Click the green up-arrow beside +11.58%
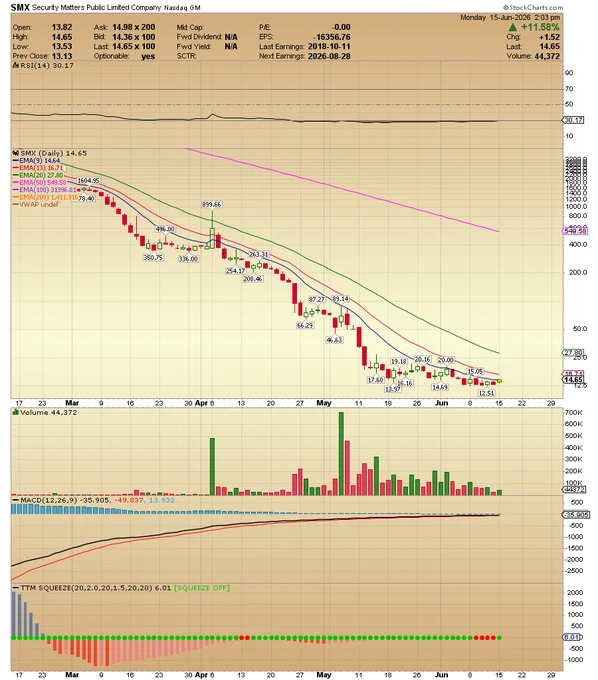This screenshot has width=598, height=680. pyautogui.click(x=513, y=27)
